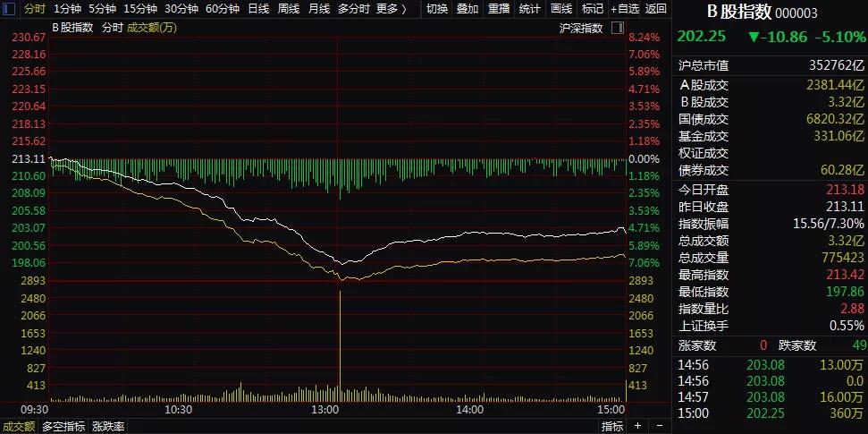868x434 pixels.
Task: Click the 指数振幅 value 15.56/7.30%
Action: click(830, 224)
